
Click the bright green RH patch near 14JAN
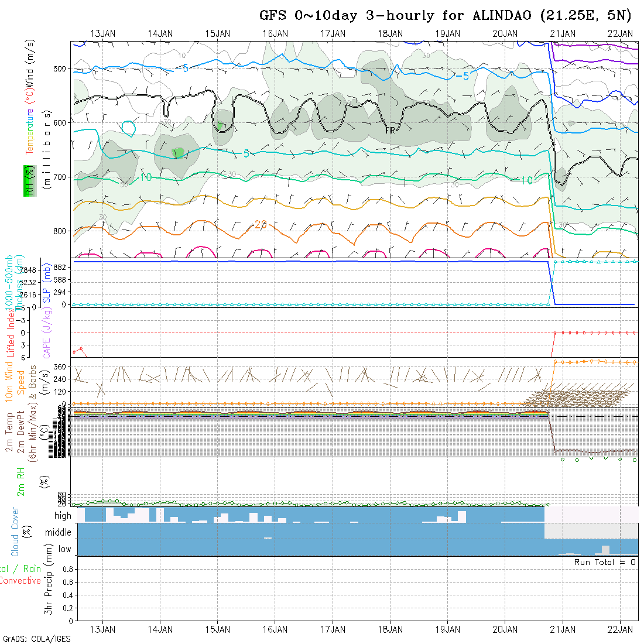pos(178,152)
